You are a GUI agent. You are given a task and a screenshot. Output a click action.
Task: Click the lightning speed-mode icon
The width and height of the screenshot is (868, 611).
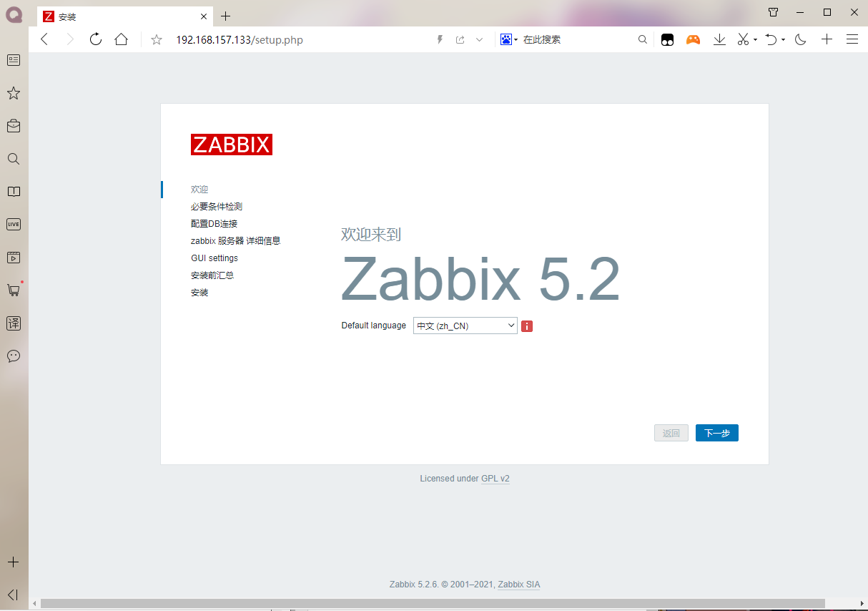(x=440, y=40)
